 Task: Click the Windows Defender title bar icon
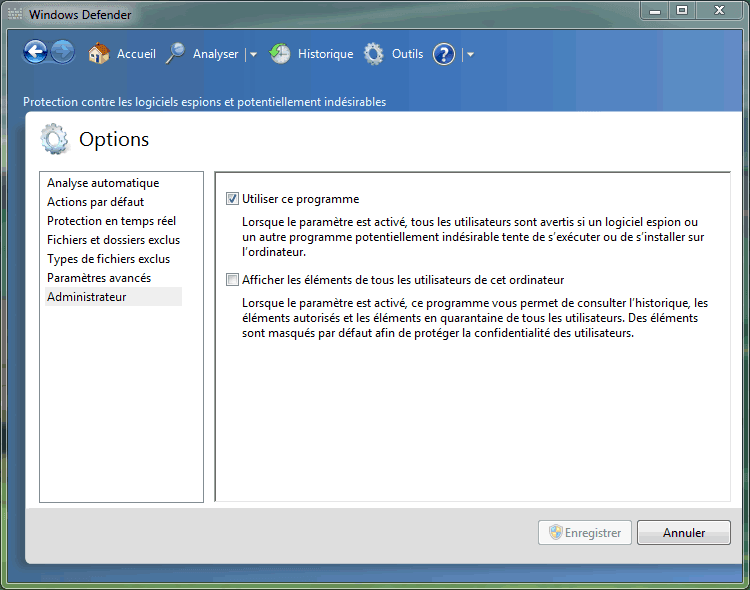coord(15,14)
